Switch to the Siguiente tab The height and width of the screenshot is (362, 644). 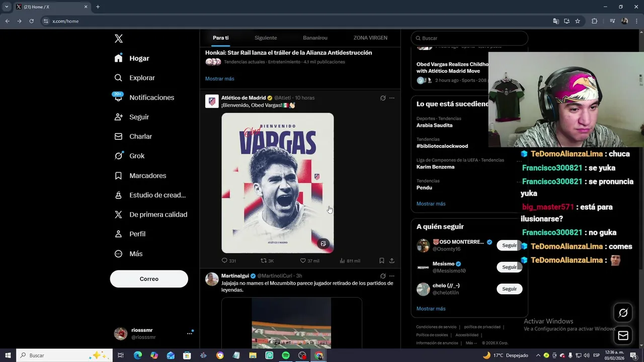point(266,38)
